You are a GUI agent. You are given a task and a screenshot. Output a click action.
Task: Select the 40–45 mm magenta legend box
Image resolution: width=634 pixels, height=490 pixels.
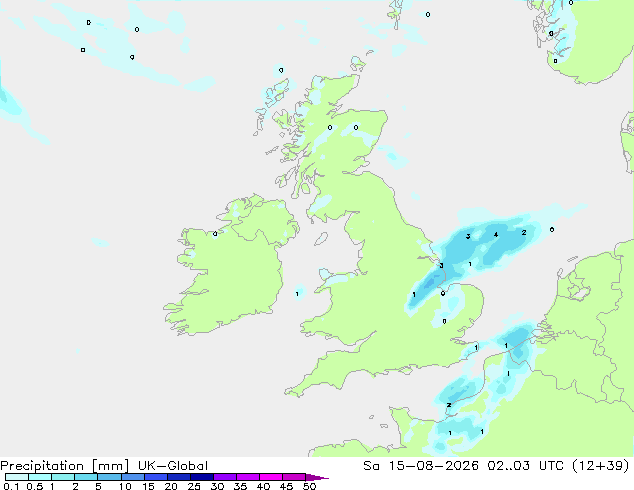[x=271, y=477]
